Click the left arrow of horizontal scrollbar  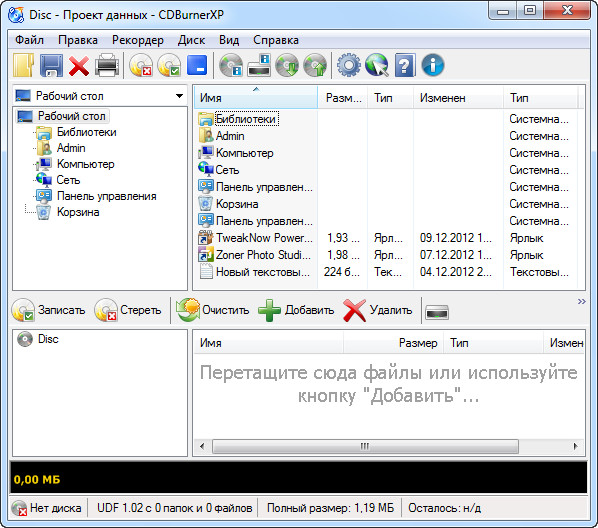[202, 446]
